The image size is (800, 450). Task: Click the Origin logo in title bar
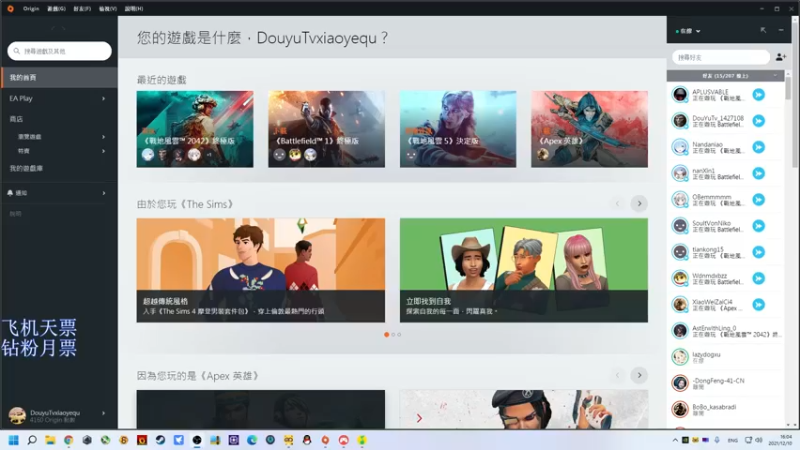[x=10, y=9]
